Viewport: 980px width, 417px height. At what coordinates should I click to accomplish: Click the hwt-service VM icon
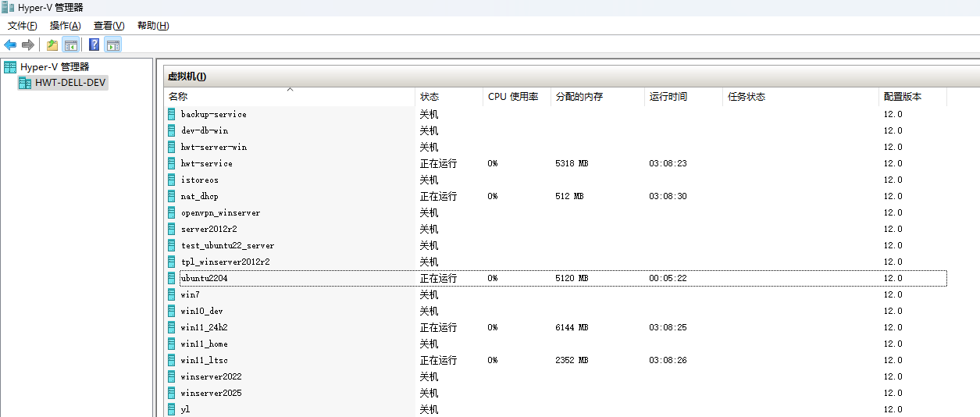click(x=172, y=163)
